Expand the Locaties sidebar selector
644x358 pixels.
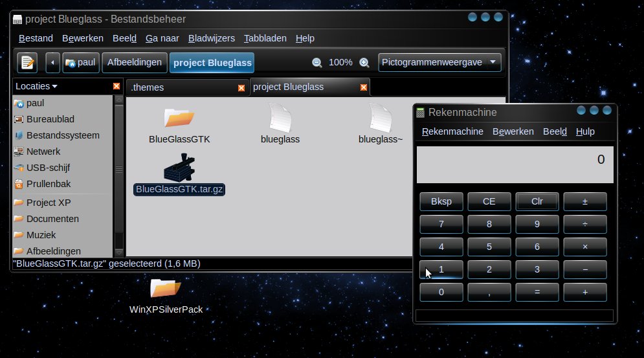(36, 86)
